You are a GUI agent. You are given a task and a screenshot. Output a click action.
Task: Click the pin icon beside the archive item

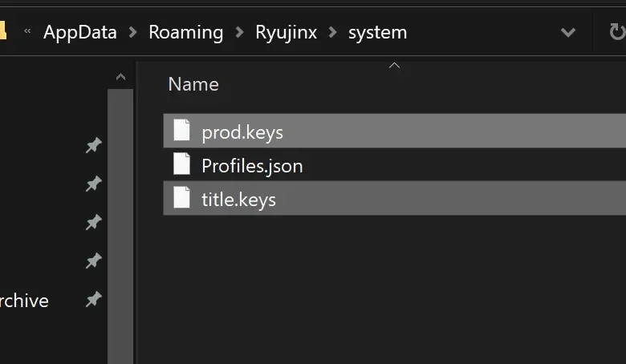(x=93, y=299)
